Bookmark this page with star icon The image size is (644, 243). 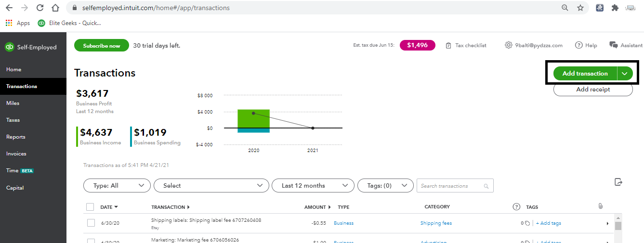coord(580,8)
